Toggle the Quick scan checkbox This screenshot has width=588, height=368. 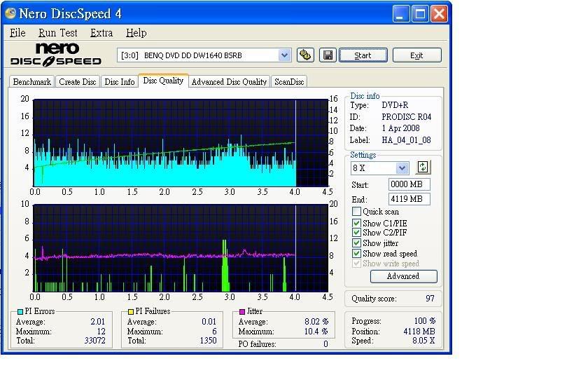[x=356, y=212]
